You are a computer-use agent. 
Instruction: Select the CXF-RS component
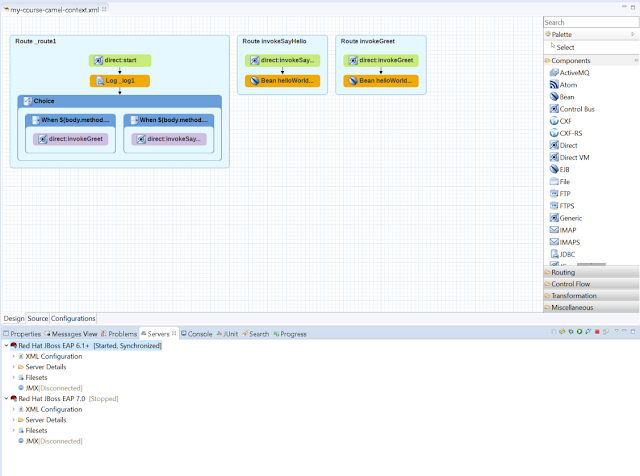(x=566, y=133)
